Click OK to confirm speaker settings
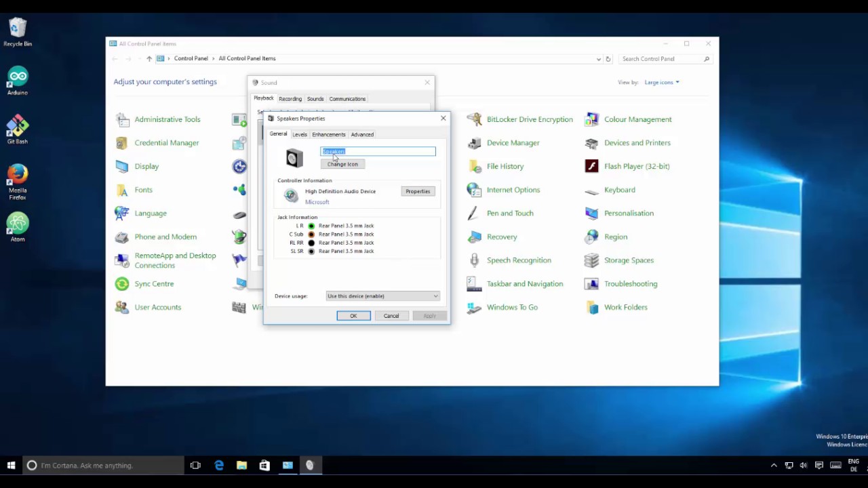Image resolution: width=868 pixels, height=488 pixels. [x=353, y=315]
